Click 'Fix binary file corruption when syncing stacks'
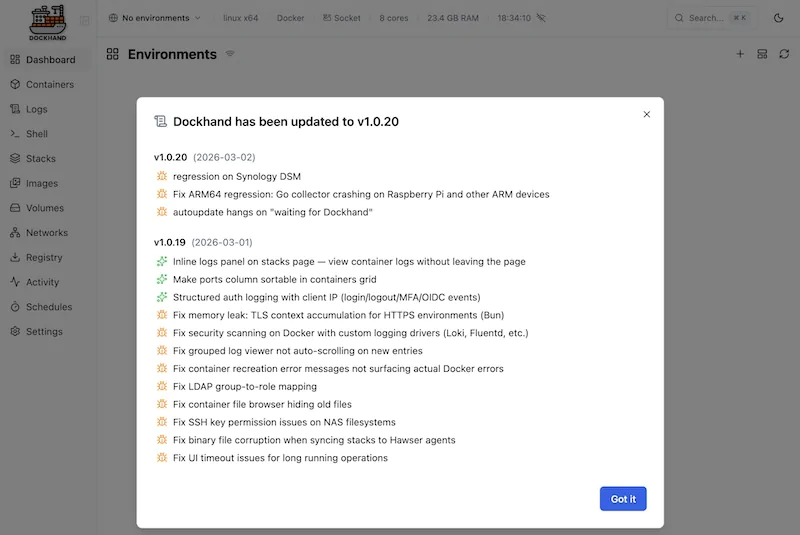The image size is (800, 535). click(x=314, y=440)
